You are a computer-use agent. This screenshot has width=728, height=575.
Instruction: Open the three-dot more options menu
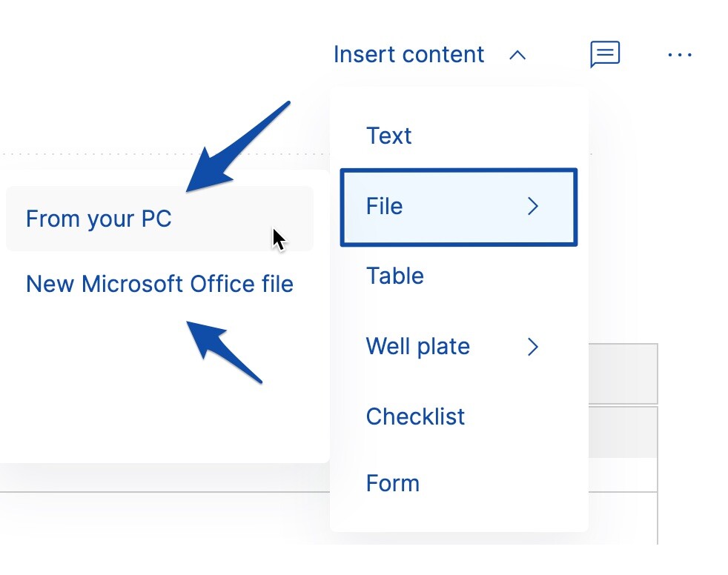(679, 55)
